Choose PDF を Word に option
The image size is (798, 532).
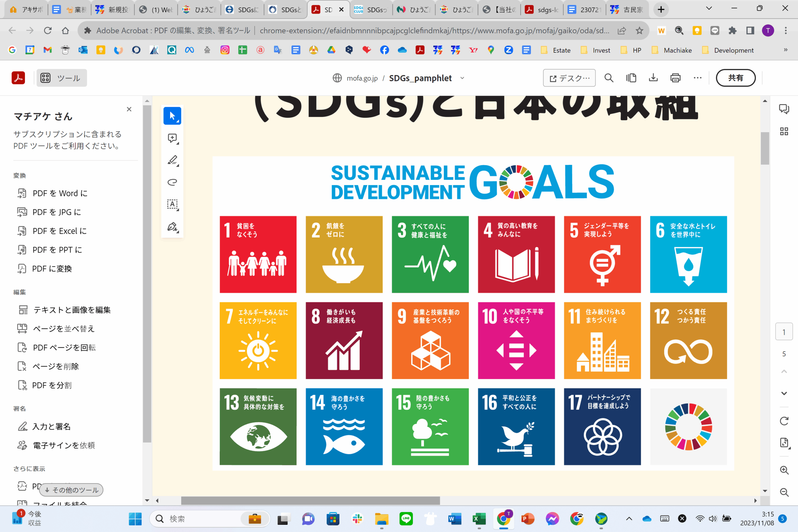60,193
